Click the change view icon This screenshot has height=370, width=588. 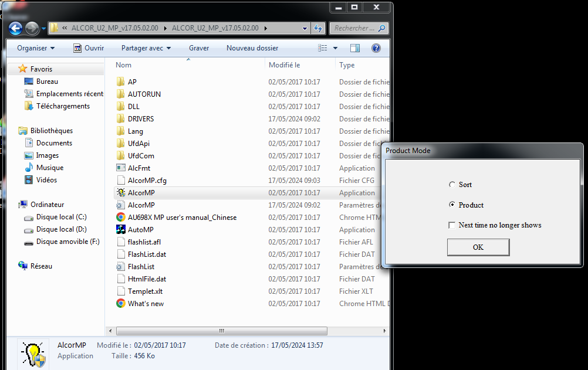(323, 48)
